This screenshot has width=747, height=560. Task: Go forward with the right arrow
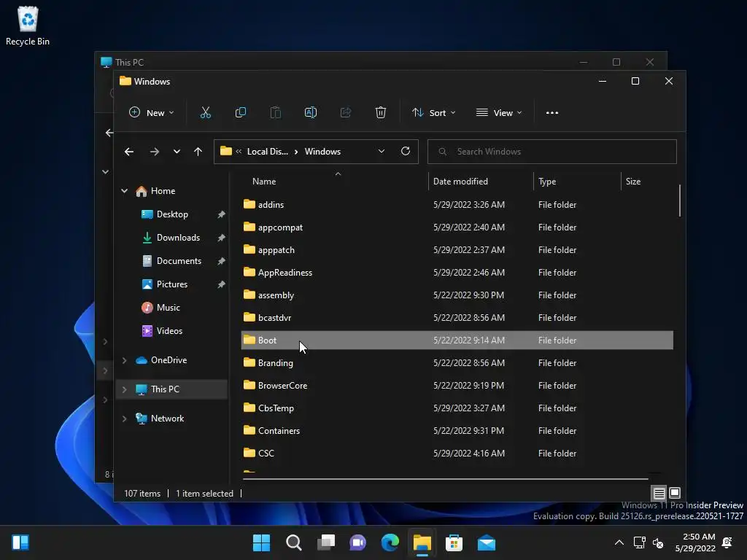pos(155,152)
